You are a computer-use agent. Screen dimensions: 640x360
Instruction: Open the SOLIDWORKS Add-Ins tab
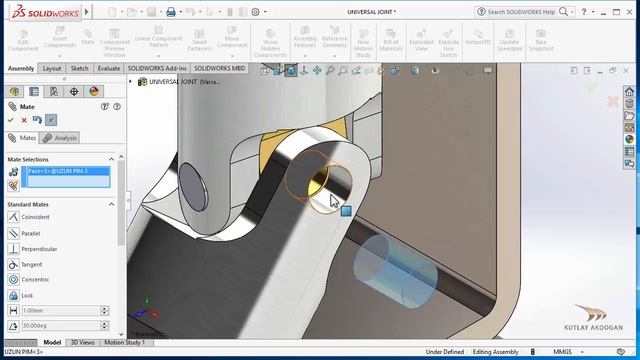coord(157,69)
